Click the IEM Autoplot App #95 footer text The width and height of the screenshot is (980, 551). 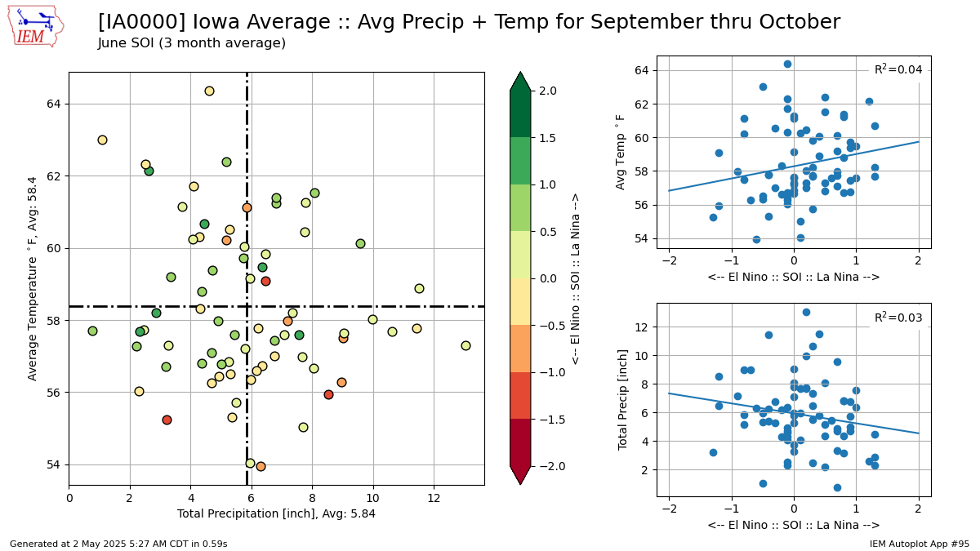pyautogui.click(x=920, y=543)
